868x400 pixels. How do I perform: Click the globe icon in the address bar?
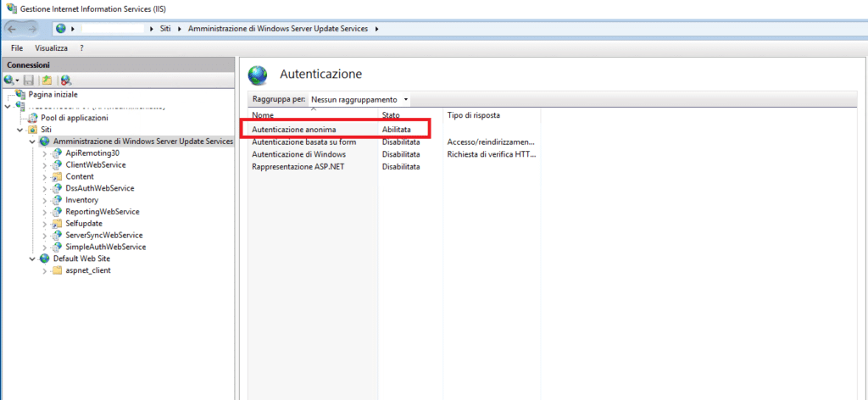click(61, 29)
